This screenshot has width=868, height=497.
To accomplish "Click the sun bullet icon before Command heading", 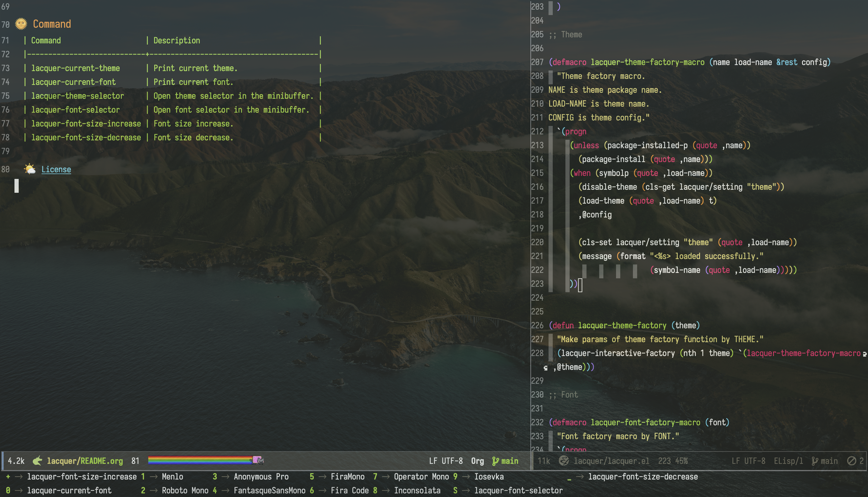I will (x=21, y=23).
